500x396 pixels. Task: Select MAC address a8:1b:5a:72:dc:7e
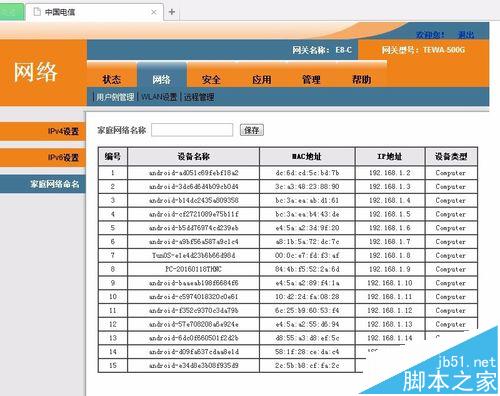tap(307, 241)
